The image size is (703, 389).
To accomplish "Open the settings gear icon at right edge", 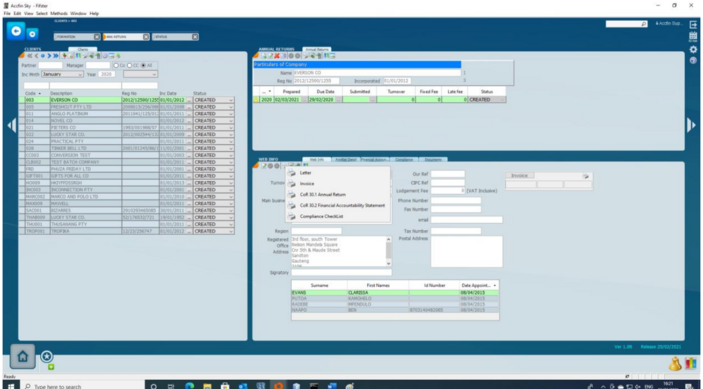I will pos(693,49).
